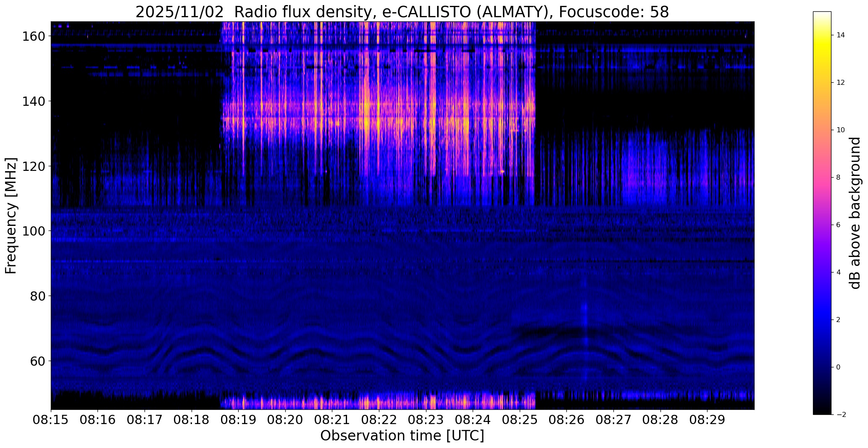Screen dimensions: 868x448
Task: Click the colorbar tick value 10
Action: [x=841, y=130]
